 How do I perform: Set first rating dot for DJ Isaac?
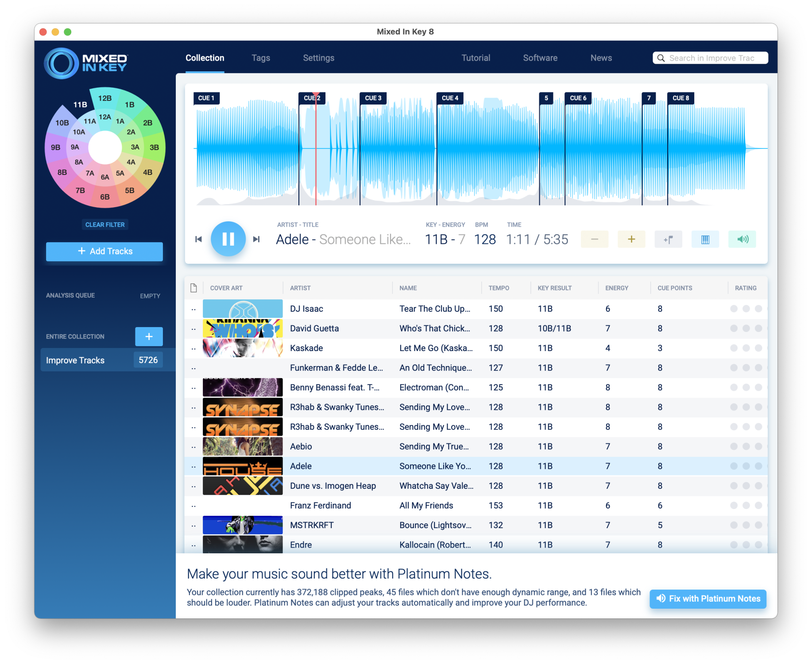click(x=734, y=309)
